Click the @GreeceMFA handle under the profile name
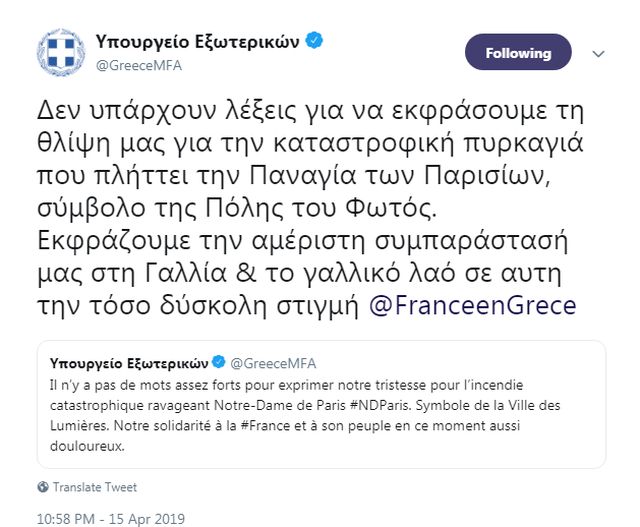The image size is (640, 527). pyautogui.click(x=130, y=62)
